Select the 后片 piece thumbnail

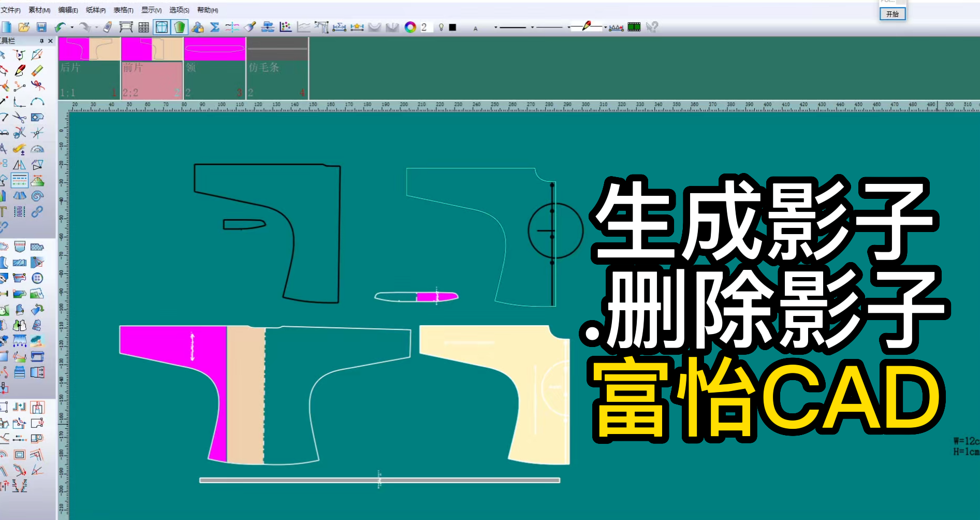89,68
